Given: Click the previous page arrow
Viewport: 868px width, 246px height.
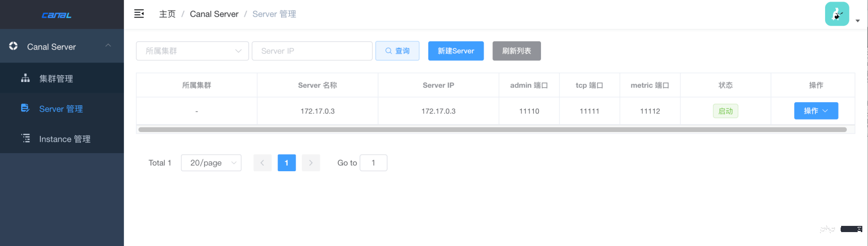Looking at the screenshot, I should point(262,162).
